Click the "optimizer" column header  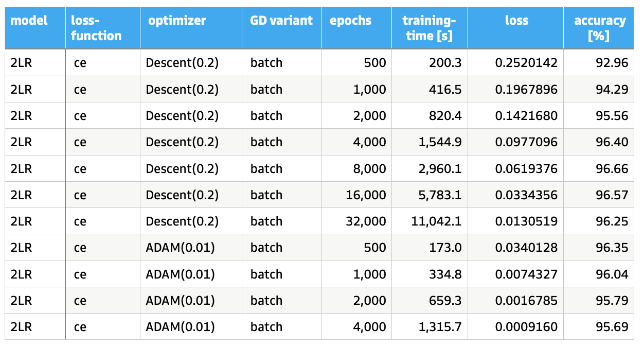pyautogui.click(x=177, y=21)
